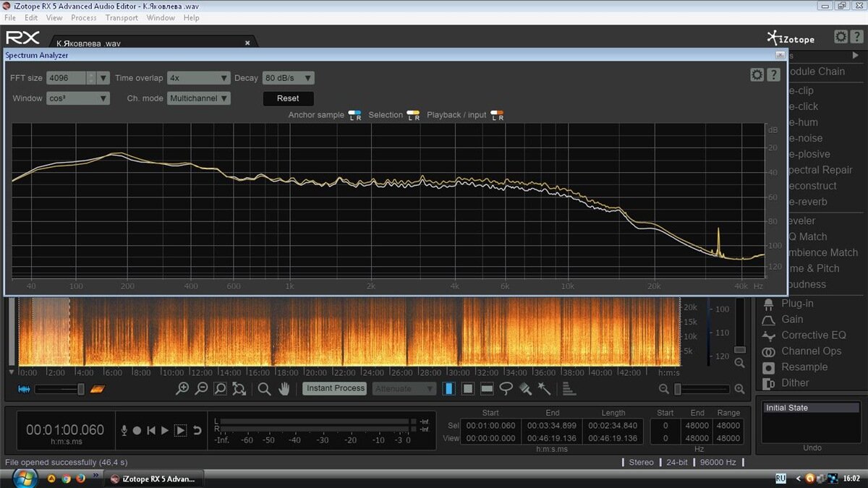This screenshot has height=488, width=868.
Task: Open the Corrective EQ module
Action: (814, 335)
